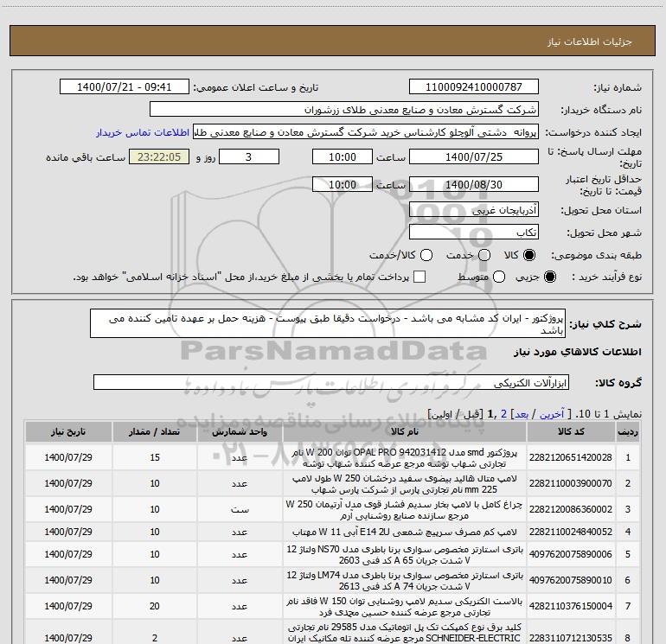Select the متوسط purchase type radio
Screen dimensions: 666x644
[499, 277]
